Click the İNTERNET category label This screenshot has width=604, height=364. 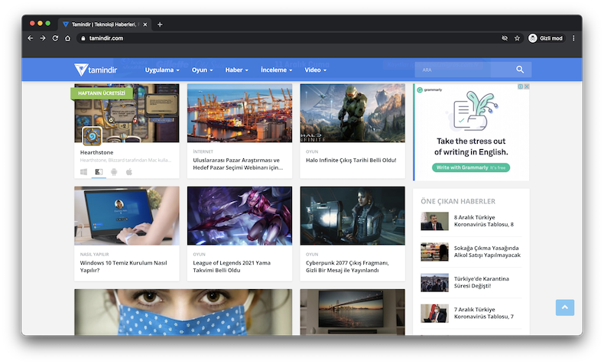pyautogui.click(x=203, y=151)
